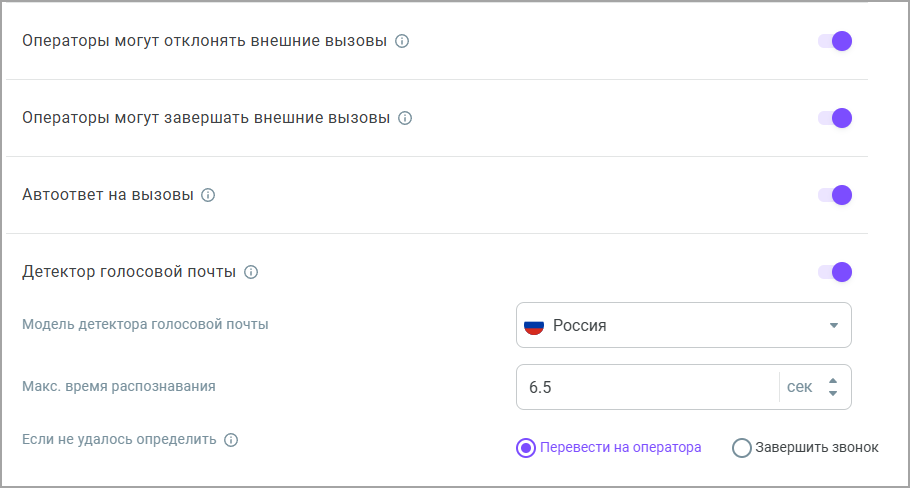
Task: Open the Россия detector model dropdown
Action: click(x=684, y=326)
